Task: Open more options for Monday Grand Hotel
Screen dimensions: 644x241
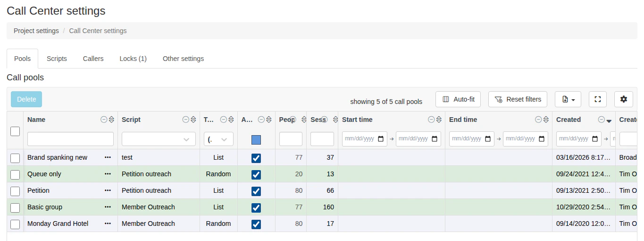Action: 108,224
